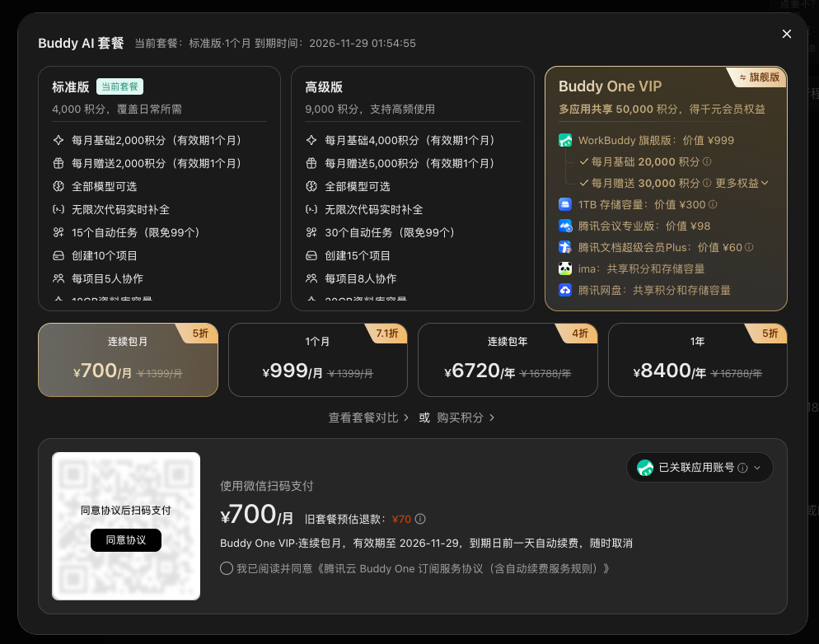Screen dimensions: 819x644
Task: Open 购买积分 link
Action: [x=466, y=418]
